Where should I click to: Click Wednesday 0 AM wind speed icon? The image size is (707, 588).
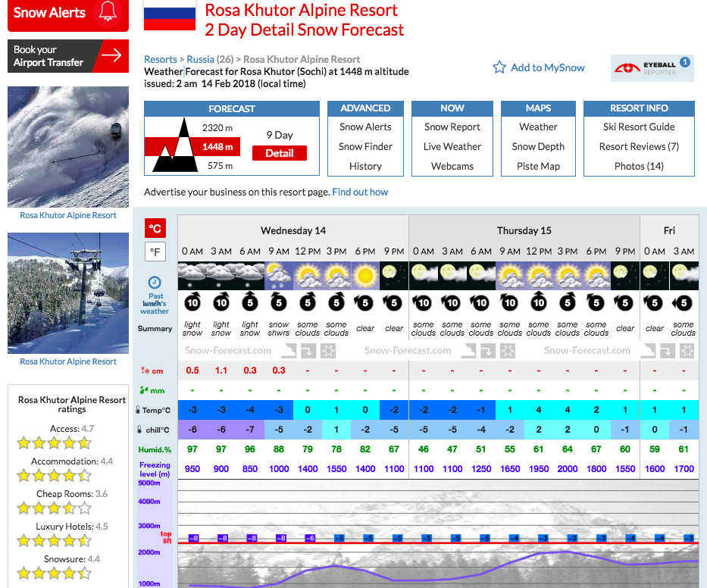(192, 302)
